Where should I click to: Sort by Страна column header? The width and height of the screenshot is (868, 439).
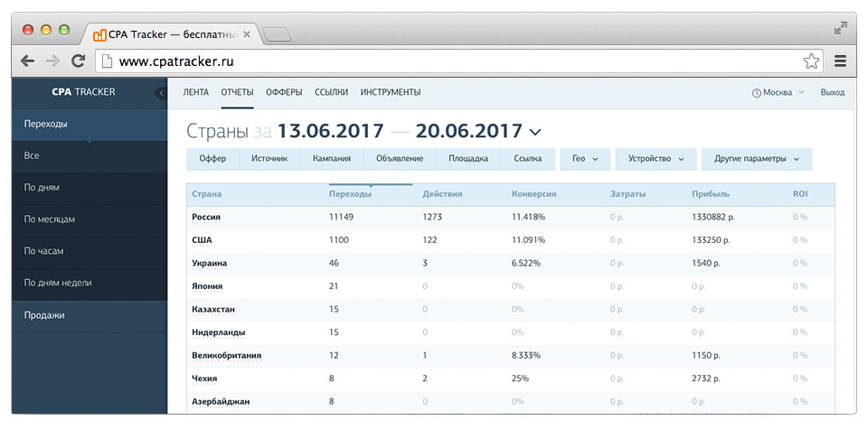206,194
